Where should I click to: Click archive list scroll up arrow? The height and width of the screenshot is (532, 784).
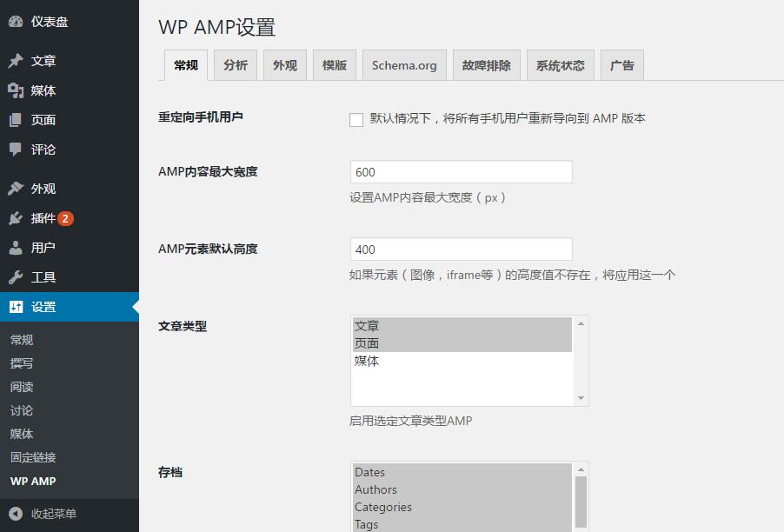(581, 469)
